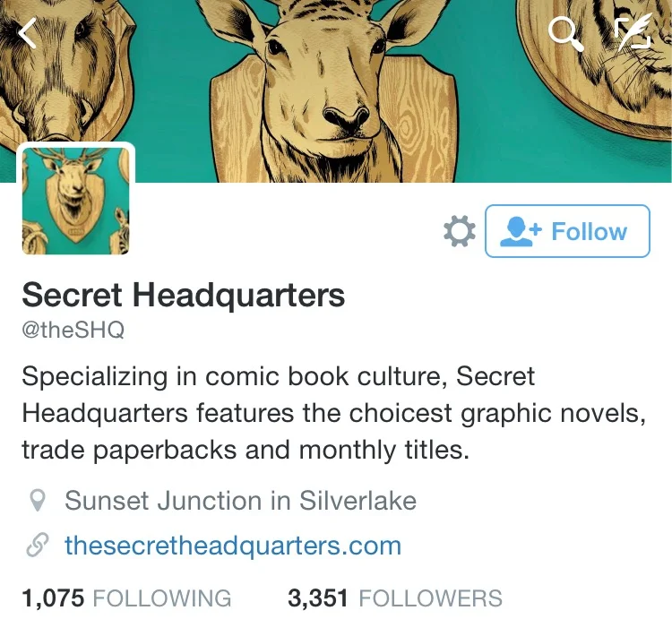
Task: Open search with the magnifier icon
Action: coord(566,34)
